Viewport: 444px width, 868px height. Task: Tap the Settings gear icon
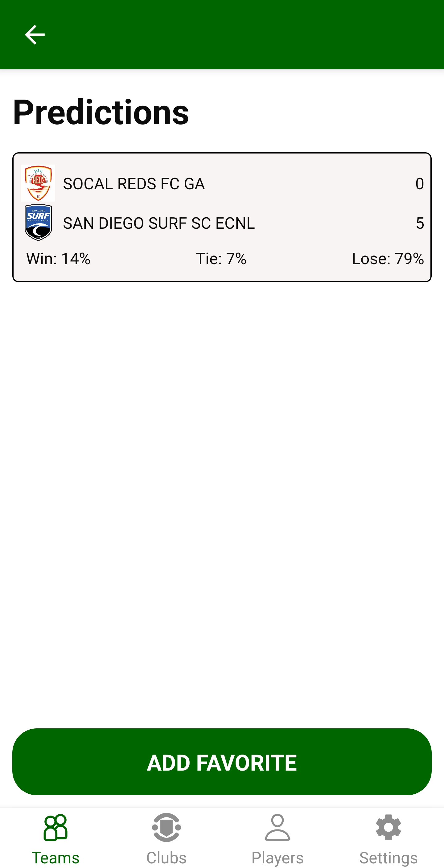click(x=388, y=827)
